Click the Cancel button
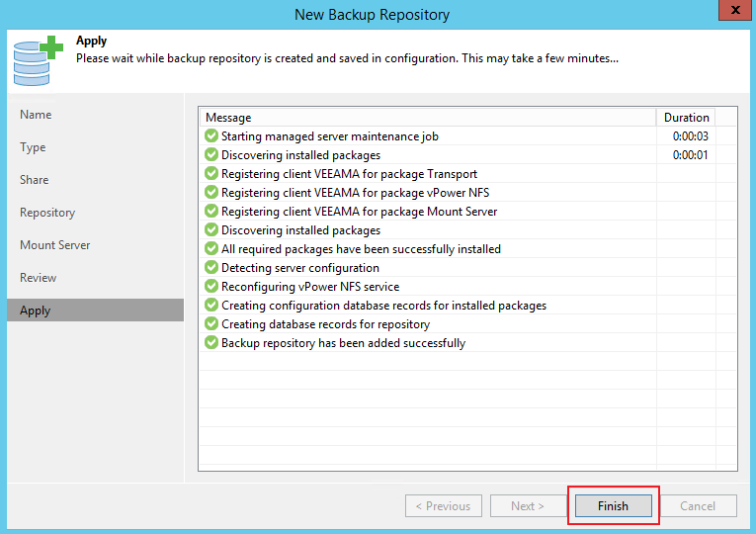The height and width of the screenshot is (534, 756). [x=697, y=505]
